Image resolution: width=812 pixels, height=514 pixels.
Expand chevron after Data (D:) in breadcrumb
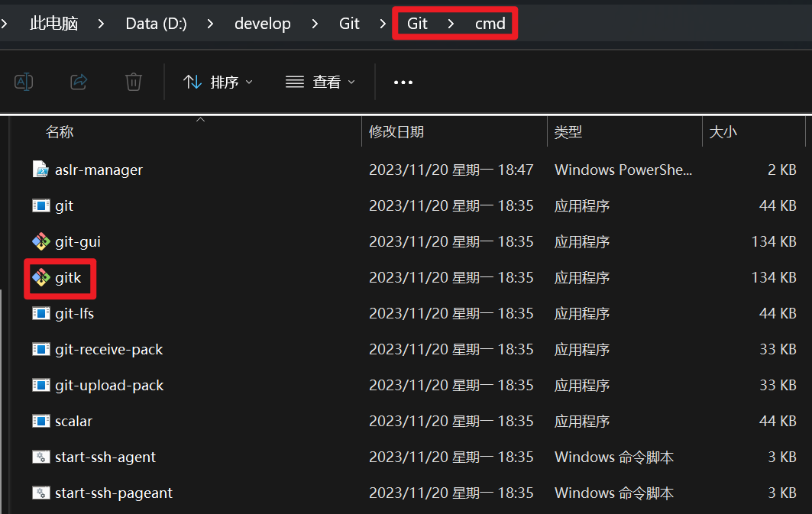pyautogui.click(x=210, y=23)
